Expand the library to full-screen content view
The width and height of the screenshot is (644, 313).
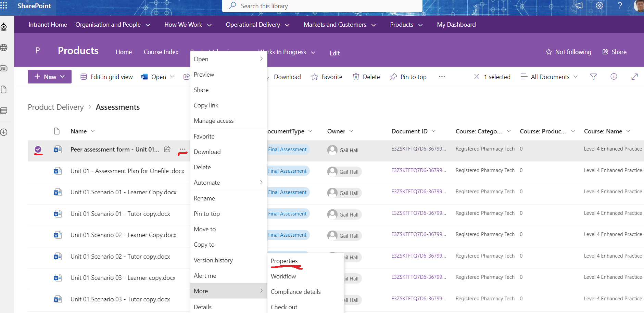click(634, 77)
